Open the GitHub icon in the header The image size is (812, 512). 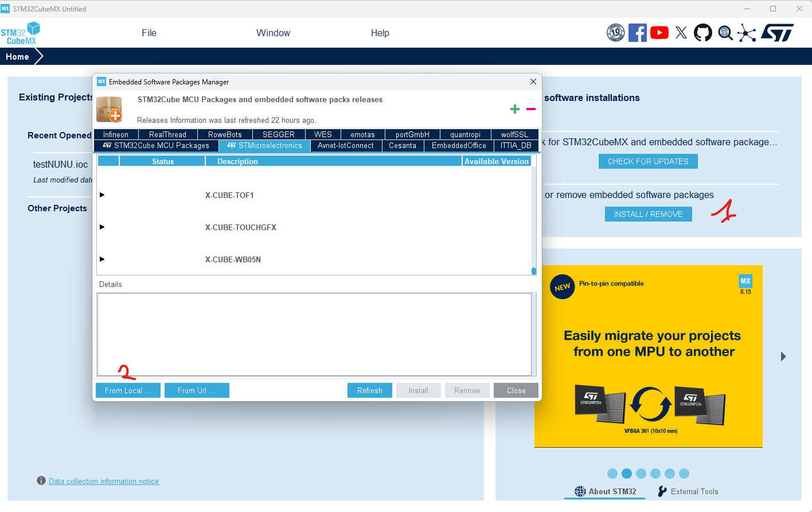[702, 33]
